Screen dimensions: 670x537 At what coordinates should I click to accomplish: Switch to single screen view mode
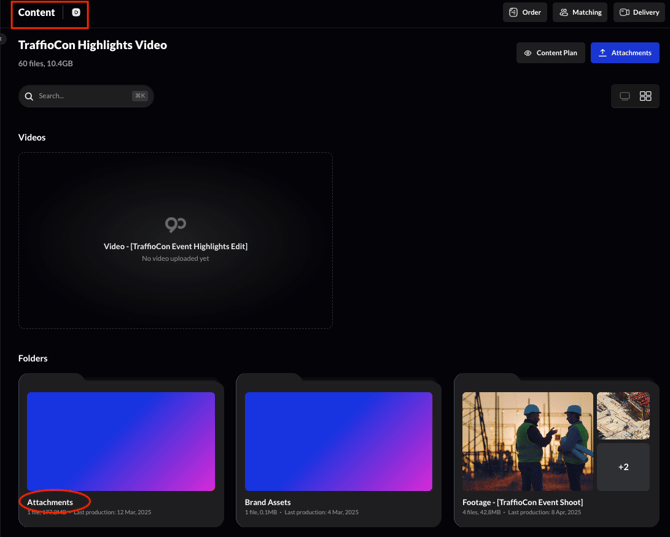[625, 96]
